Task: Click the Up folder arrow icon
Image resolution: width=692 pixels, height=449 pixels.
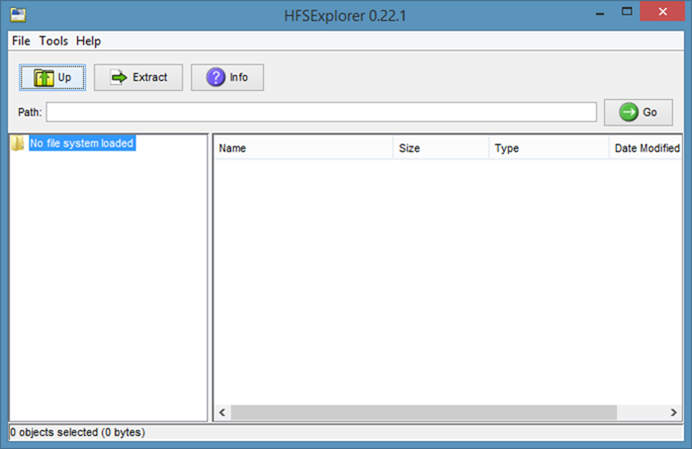Action: (x=44, y=78)
